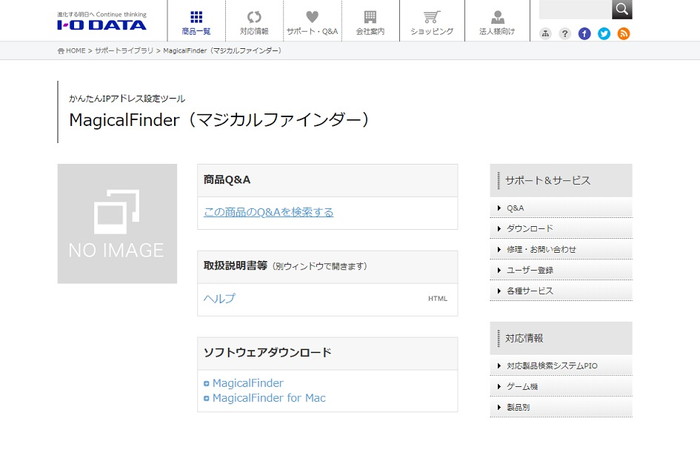Click the ソフトウェアダウンロード section heading
The height and width of the screenshot is (450, 700).
point(267,353)
